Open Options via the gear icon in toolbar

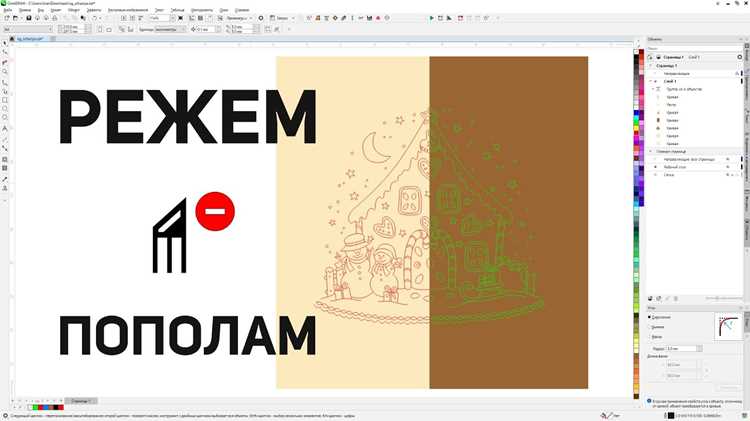click(x=261, y=18)
